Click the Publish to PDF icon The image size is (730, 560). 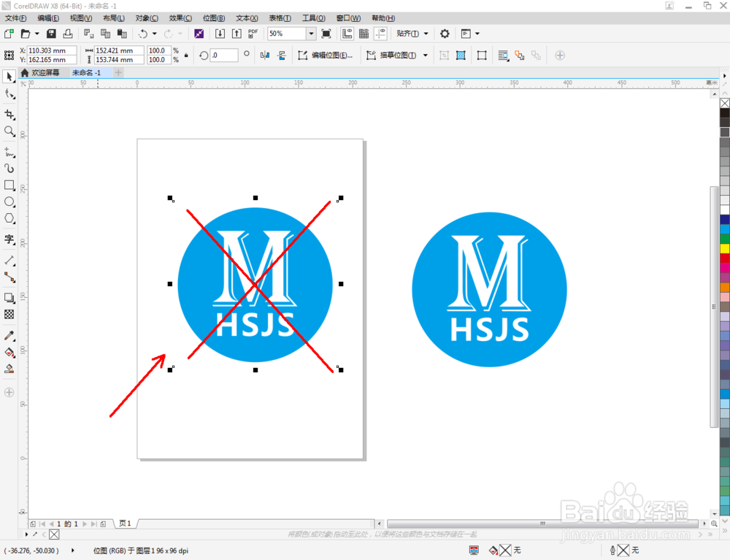pos(253,34)
